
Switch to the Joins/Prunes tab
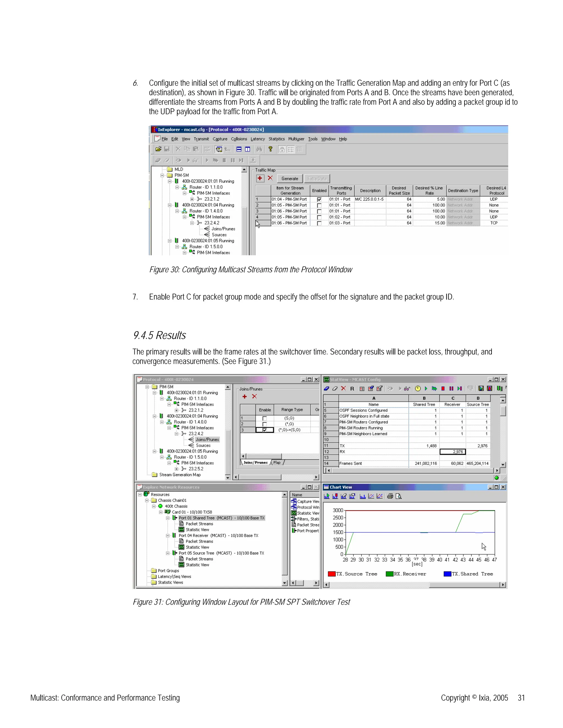255,462
